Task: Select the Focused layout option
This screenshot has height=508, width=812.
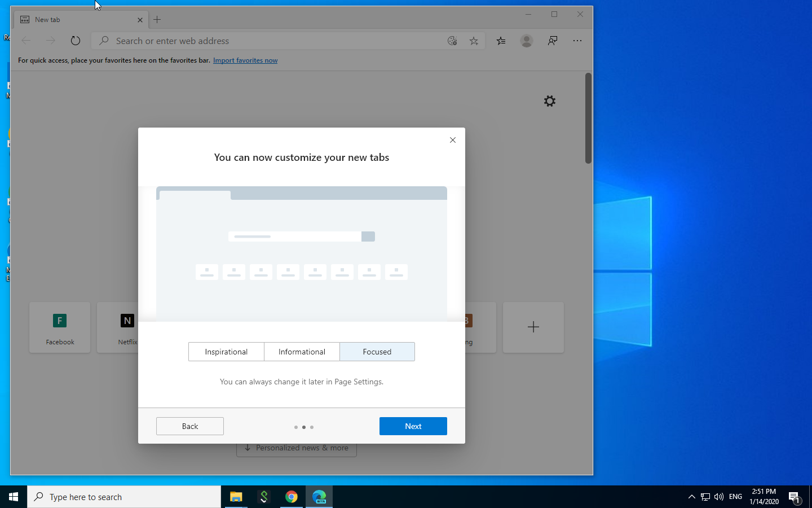Action: pos(377,352)
